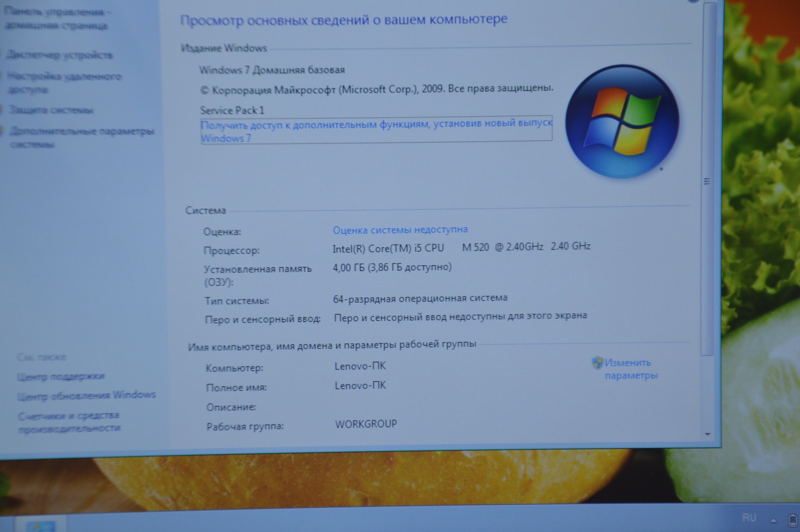This screenshot has width=800, height=532.
Task: Open Диспетчер устройств from sidebar
Action: tap(60, 55)
